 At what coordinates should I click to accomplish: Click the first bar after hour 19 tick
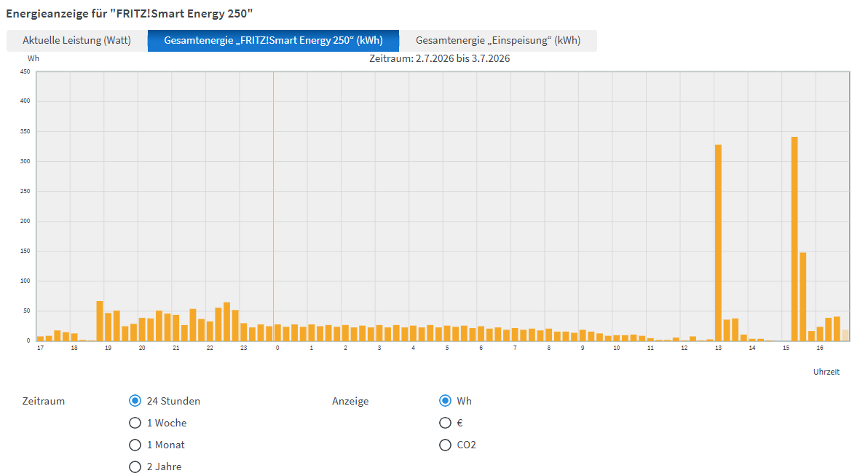pos(108,327)
